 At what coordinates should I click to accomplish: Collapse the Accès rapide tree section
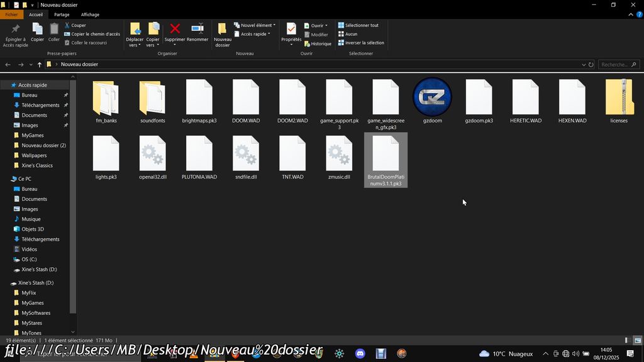[5, 85]
